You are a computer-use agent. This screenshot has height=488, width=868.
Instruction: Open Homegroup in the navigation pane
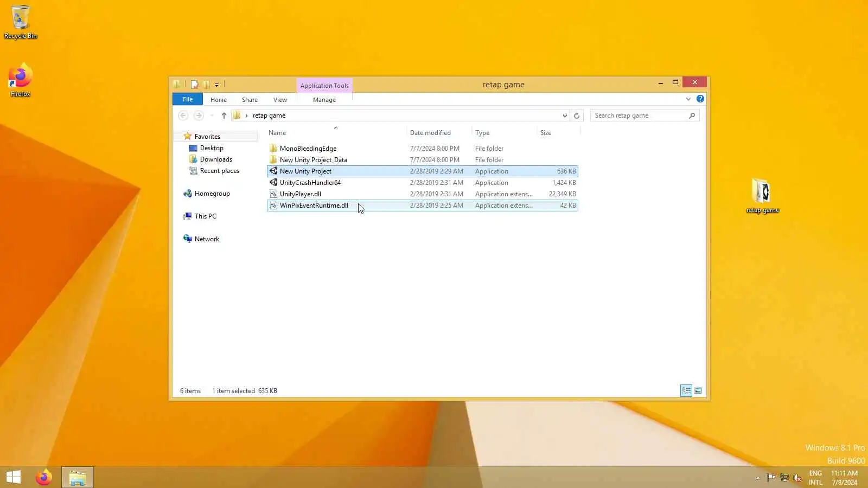212,194
